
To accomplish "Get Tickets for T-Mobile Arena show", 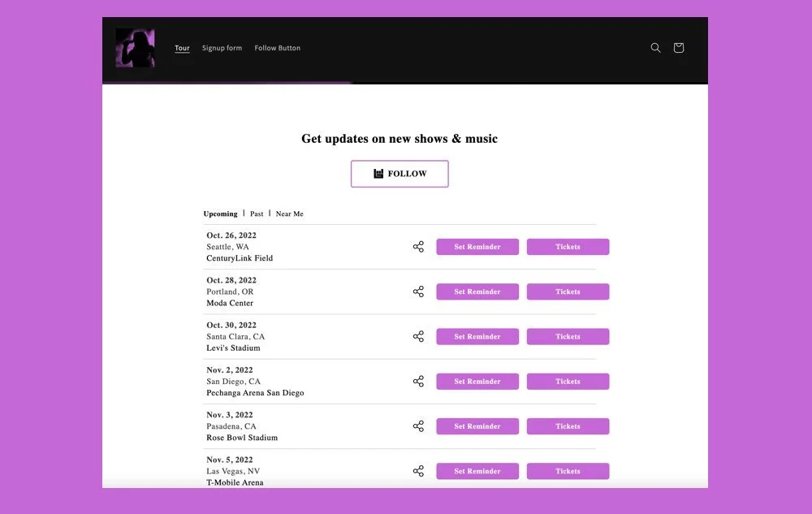I will click(568, 471).
